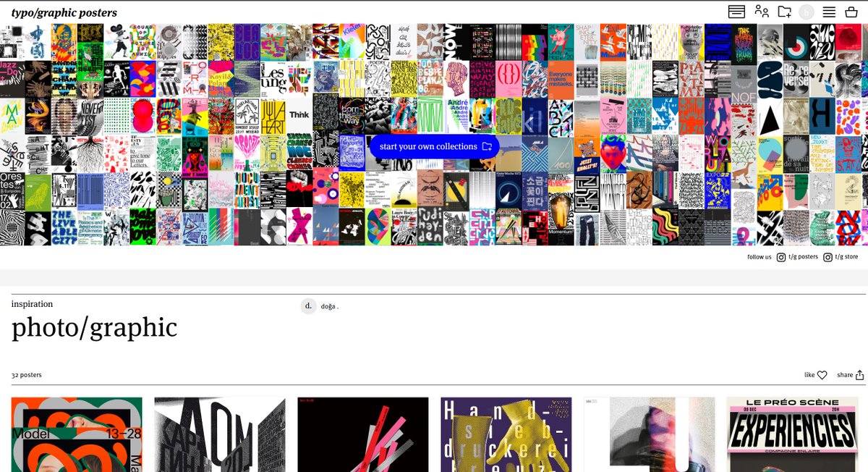
Task: Open the 'Lesung' poster in the mosaic
Action: tap(273, 79)
